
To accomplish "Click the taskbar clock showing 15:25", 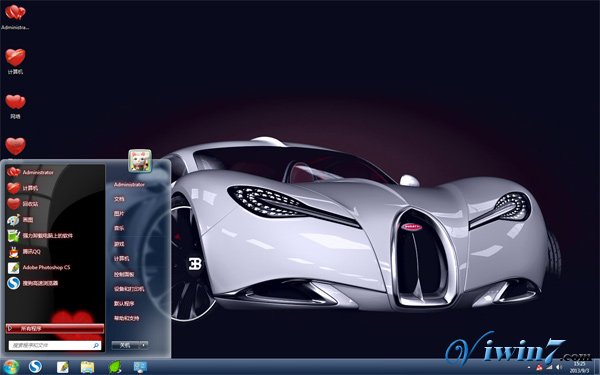I will pyautogui.click(x=579, y=367).
